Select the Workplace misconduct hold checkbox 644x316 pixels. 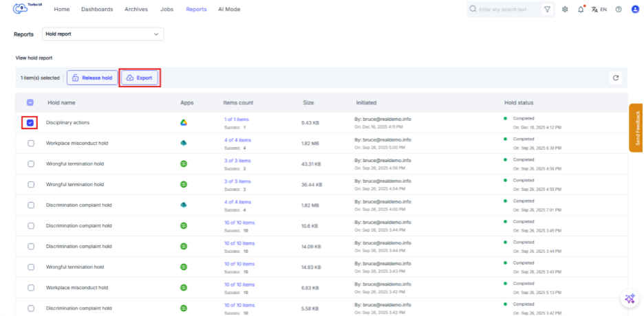coord(31,143)
